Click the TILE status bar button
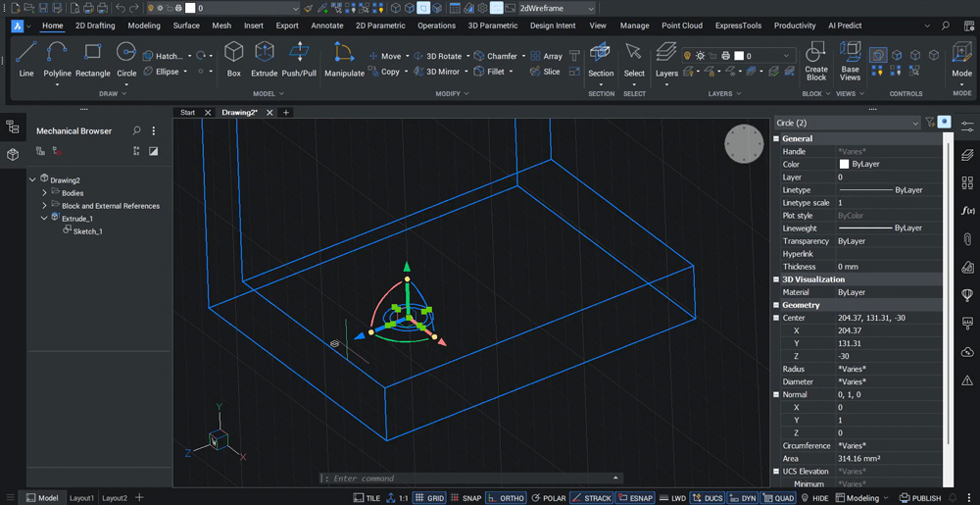The image size is (980, 505). coord(367,498)
